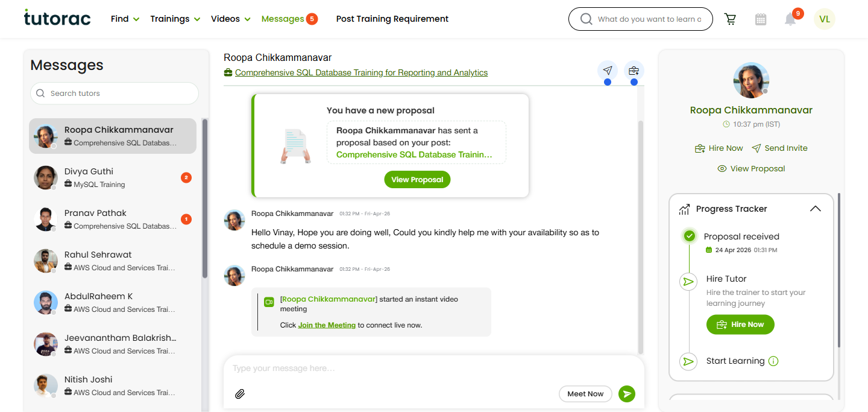This screenshot has height=412, width=868.
Task: Click the Hire Now link under Roopa's profile
Action: click(x=719, y=148)
